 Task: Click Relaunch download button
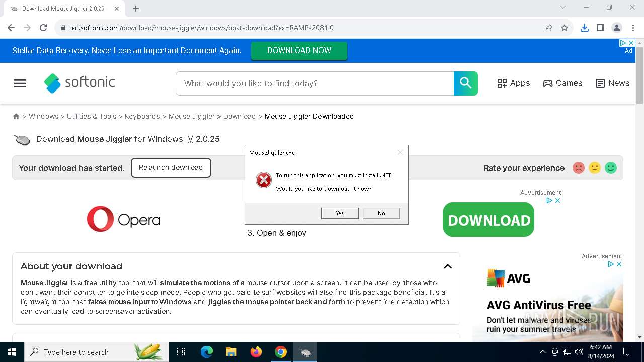[x=171, y=167]
